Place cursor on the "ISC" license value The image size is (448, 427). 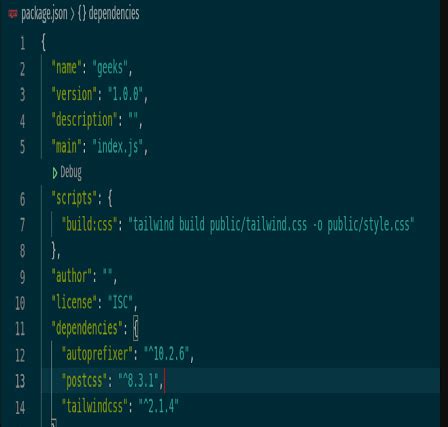(x=120, y=302)
